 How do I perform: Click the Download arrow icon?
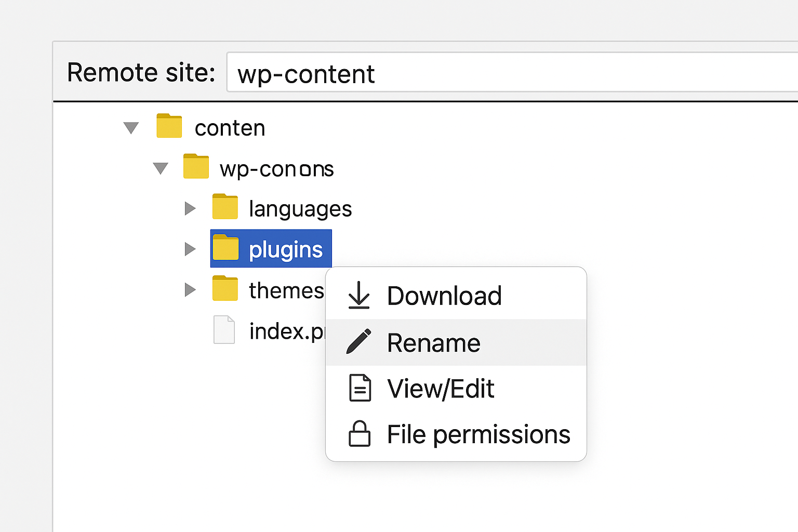click(x=358, y=296)
